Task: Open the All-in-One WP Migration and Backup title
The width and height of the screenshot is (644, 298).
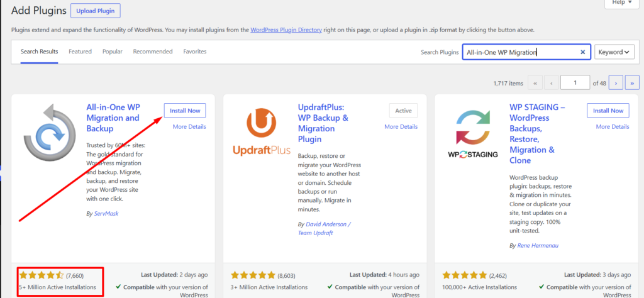Action: pyautogui.click(x=113, y=118)
